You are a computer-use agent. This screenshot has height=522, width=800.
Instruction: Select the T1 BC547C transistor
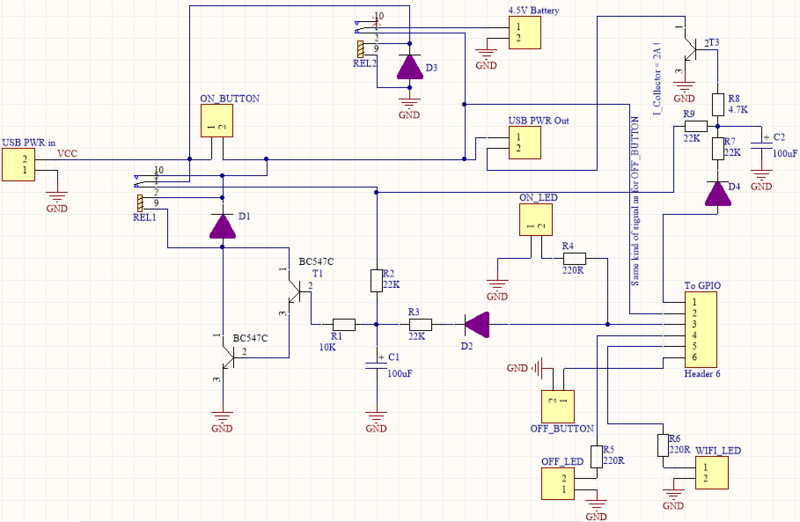(297, 292)
